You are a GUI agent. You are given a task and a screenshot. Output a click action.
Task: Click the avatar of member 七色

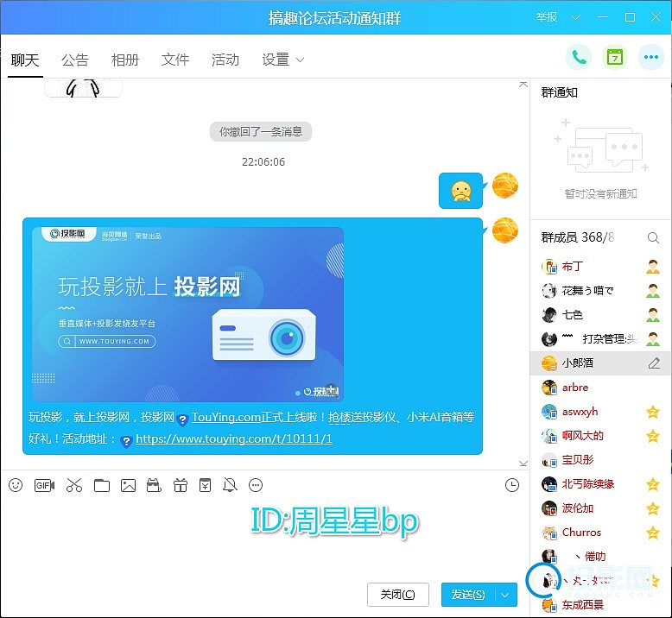pos(549,315)
